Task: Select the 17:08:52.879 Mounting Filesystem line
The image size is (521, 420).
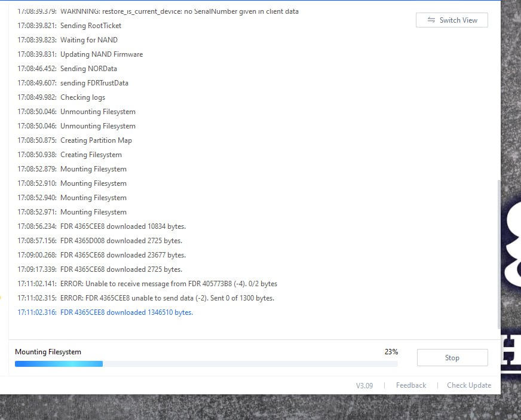Action: [72, 169]
